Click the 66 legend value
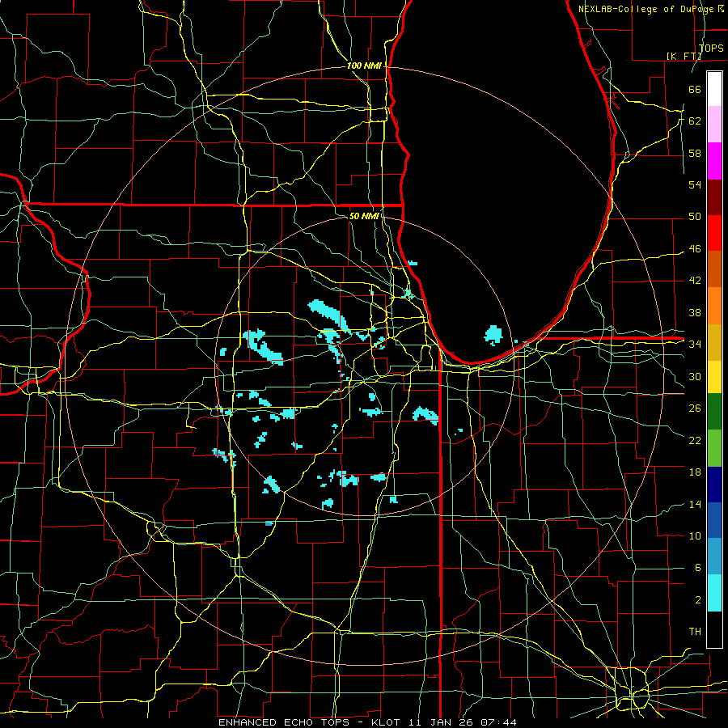Image resolution: width=728 pixels, height=728 pixels. point(695,89)
